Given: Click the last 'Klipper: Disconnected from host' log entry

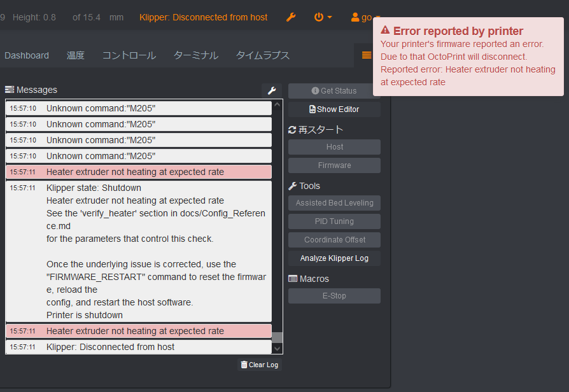Looking at the screenshot, I should point(139,347).
